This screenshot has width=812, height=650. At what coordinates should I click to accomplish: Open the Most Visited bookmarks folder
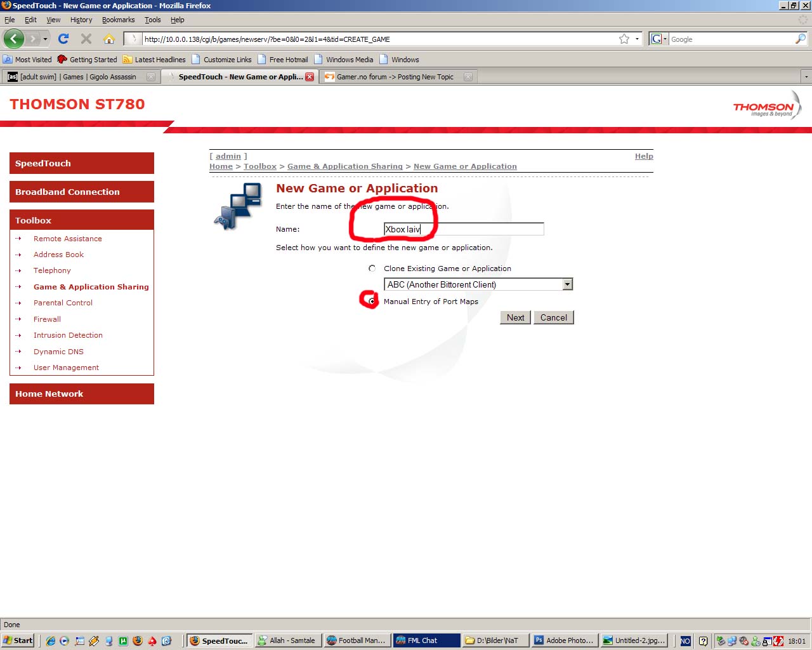pos(27,60)
